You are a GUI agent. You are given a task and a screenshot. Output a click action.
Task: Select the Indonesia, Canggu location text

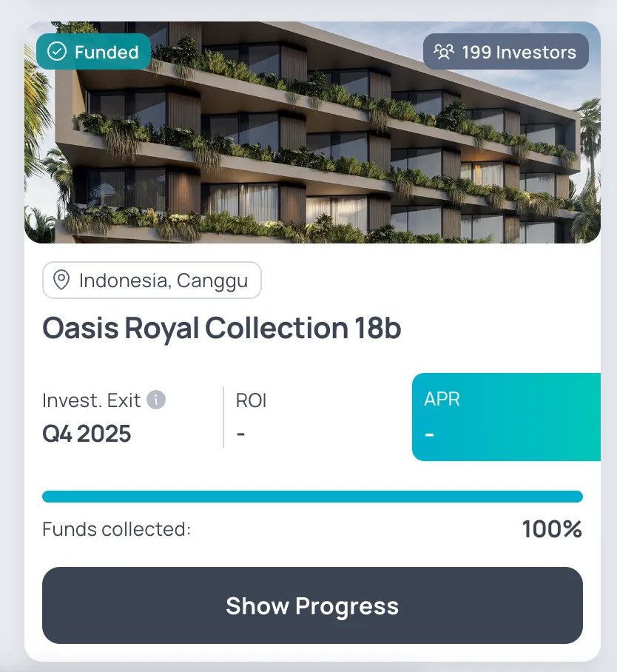[x=163, y=281]
